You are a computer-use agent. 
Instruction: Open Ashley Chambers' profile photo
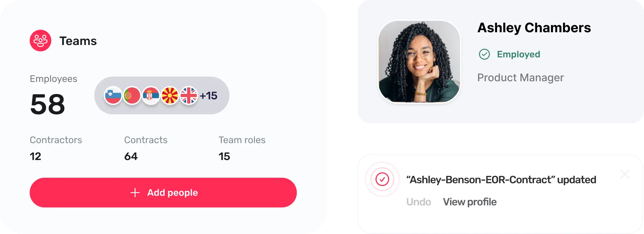coord(419,62)
